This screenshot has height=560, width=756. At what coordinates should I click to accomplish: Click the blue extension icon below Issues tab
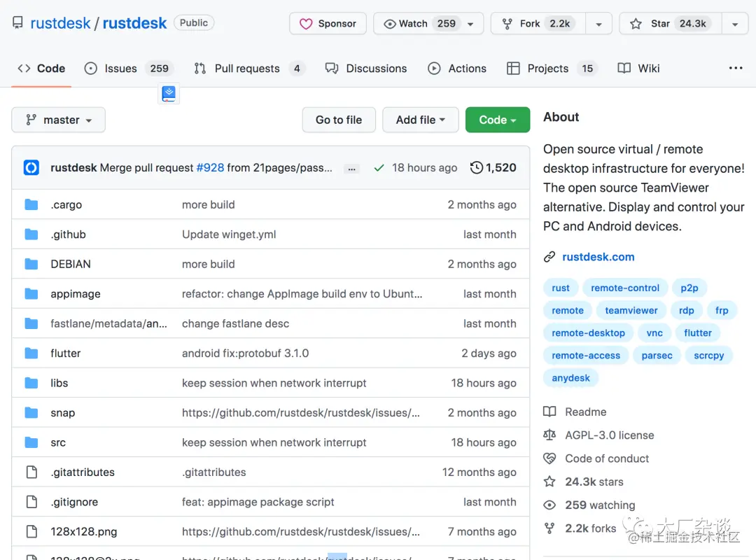[169, 94]
